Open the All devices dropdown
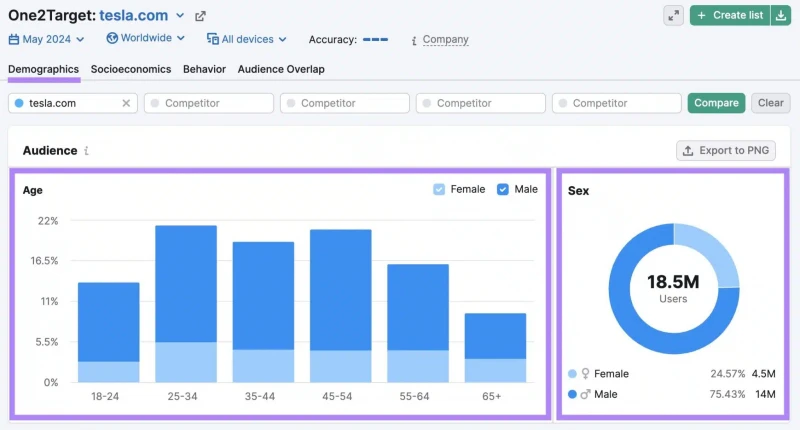This screenshot has width=800, height=430. [247, 39]
